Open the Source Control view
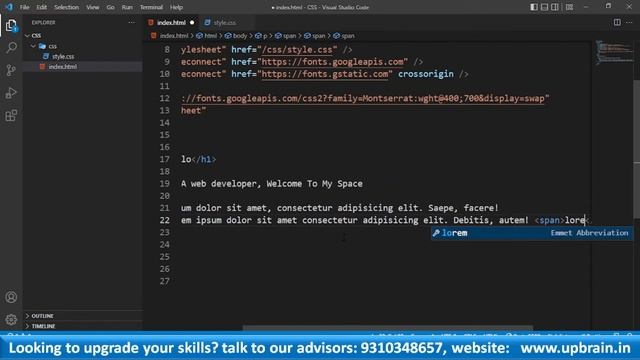The width and height of the screenshot is (640, 360). 11,70
